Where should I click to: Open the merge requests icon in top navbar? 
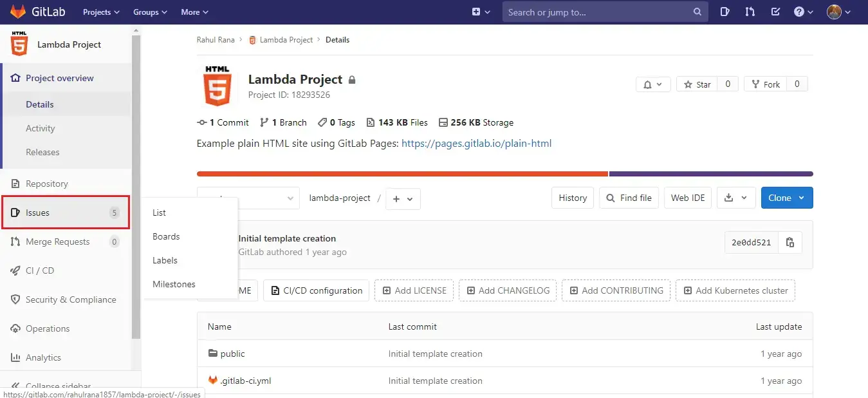point(750,12)
